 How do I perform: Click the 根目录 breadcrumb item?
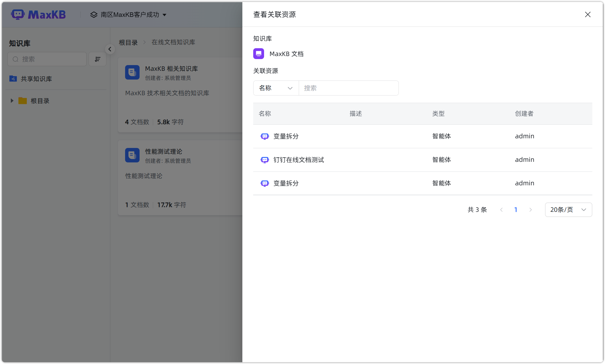coord(128,42)
